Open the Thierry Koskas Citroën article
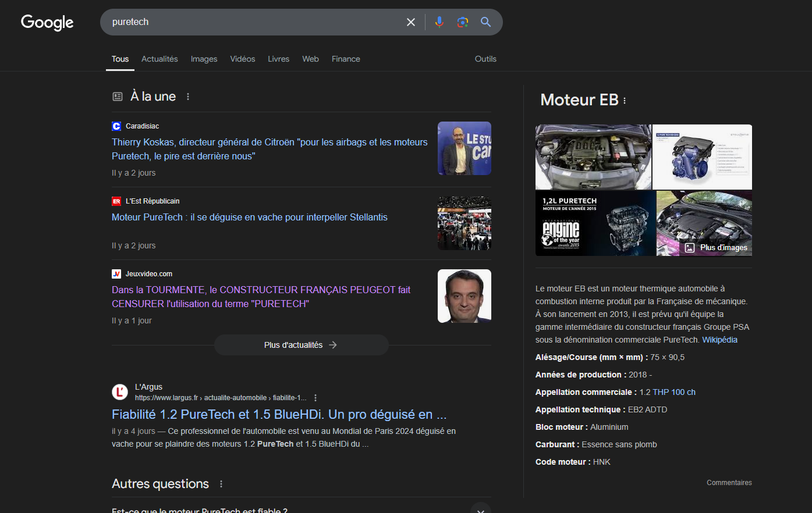The height and width of the screenshot is (513, 812). click(x=270, y=149)
